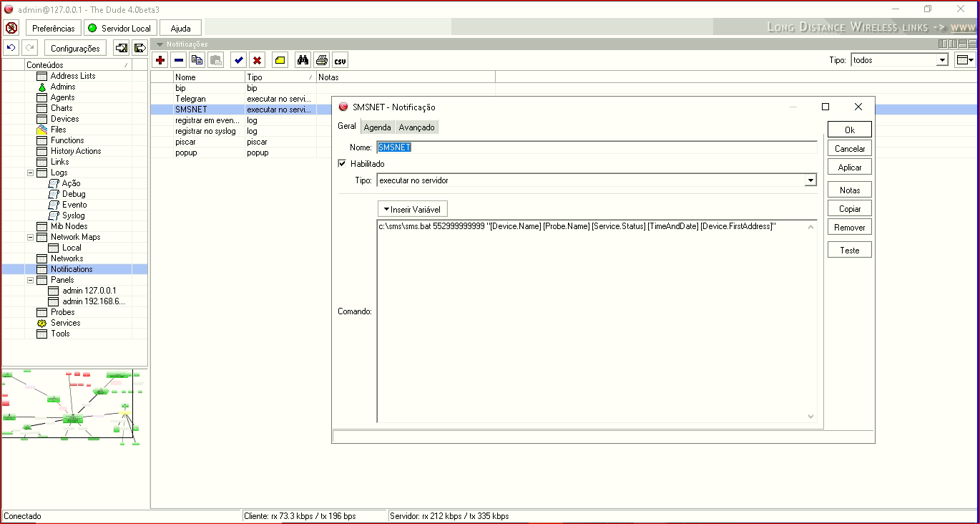Export list with the CSV icon
The width and height of the screenshot is (980, 524).
tap(340, 61)
